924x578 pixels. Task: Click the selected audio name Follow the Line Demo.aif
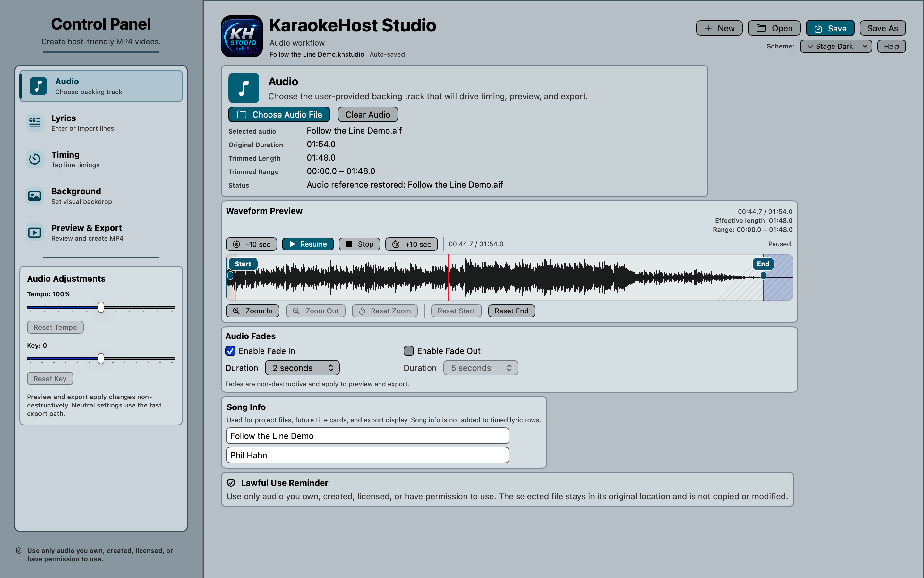[x=354, y=131]
